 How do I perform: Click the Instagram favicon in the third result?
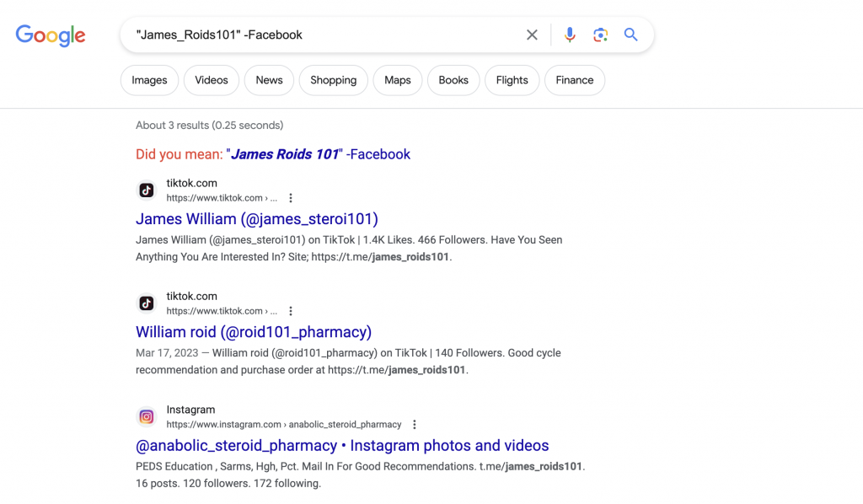[147, 416]
